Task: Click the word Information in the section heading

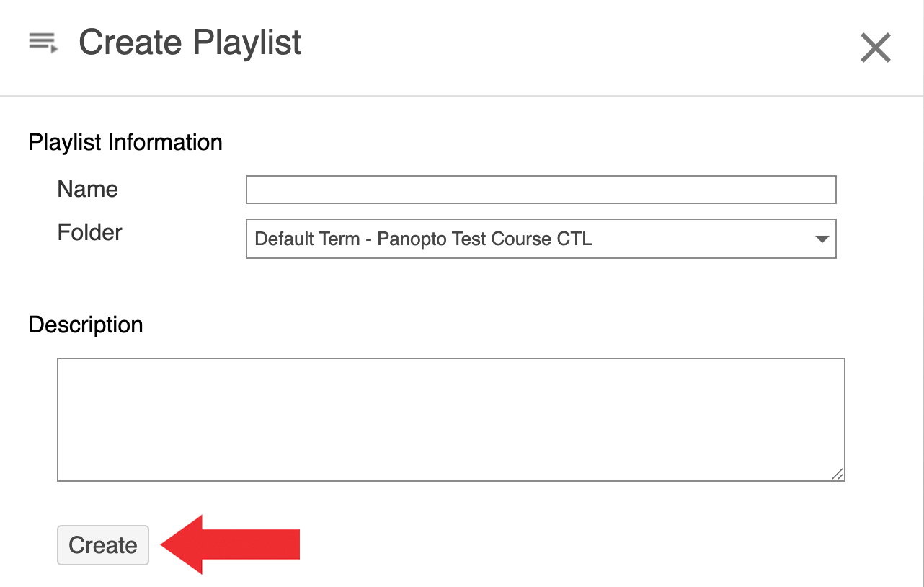Action: point(165,143)
